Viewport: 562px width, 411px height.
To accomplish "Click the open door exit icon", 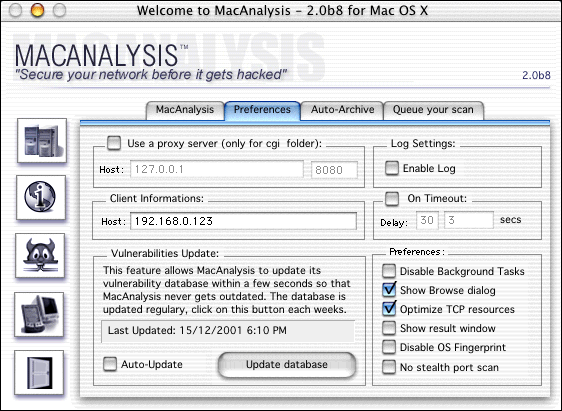I will click(x=39, y=373).
